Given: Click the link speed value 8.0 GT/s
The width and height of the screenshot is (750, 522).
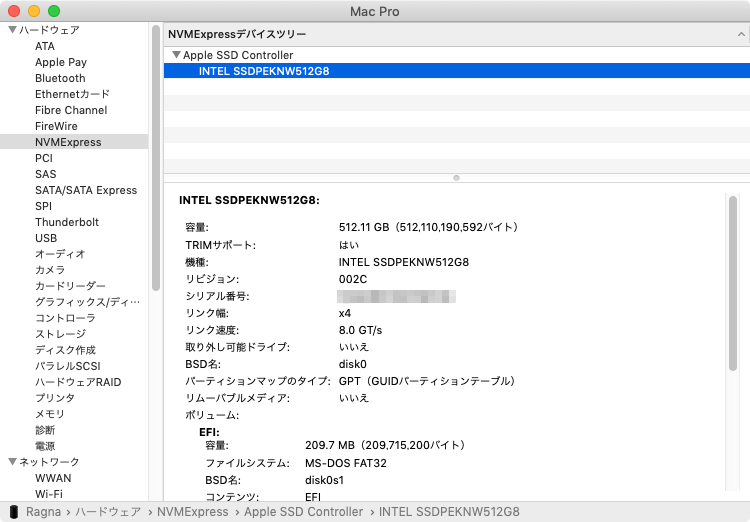Looking at the screenshot, I should (360, 330).
